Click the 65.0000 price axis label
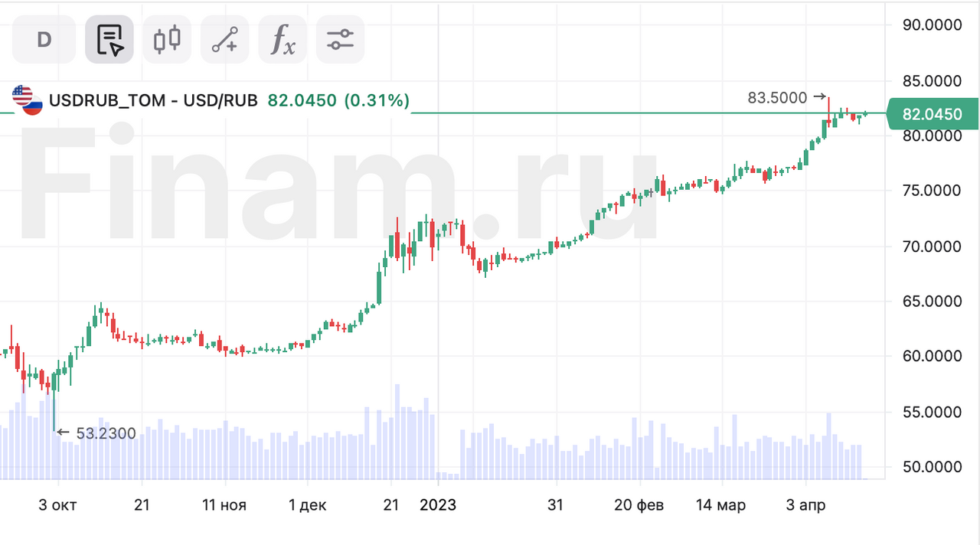 (932, 302)
